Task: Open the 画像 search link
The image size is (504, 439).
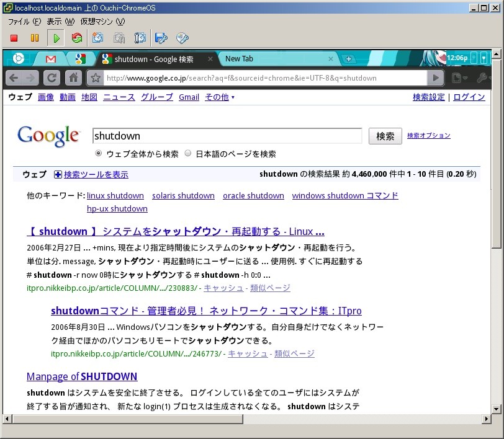Action: [x=46, y=97]
